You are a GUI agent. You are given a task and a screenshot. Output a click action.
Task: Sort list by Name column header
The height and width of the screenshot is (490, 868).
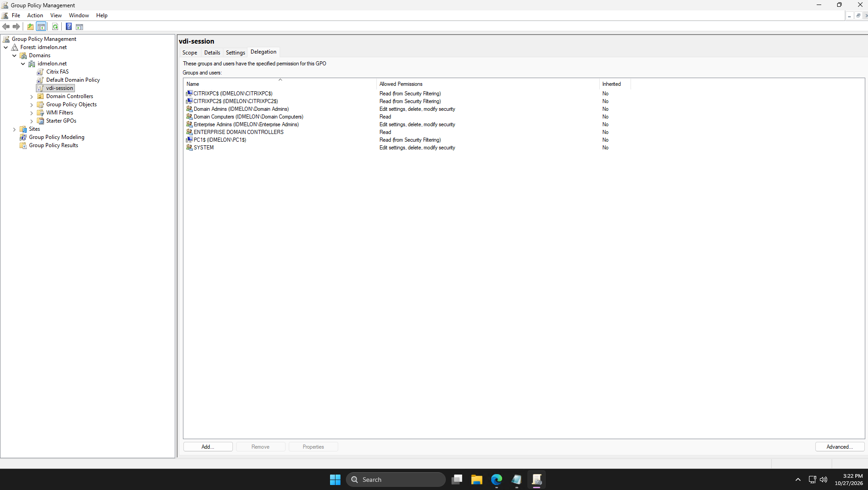tap(280, 84)
